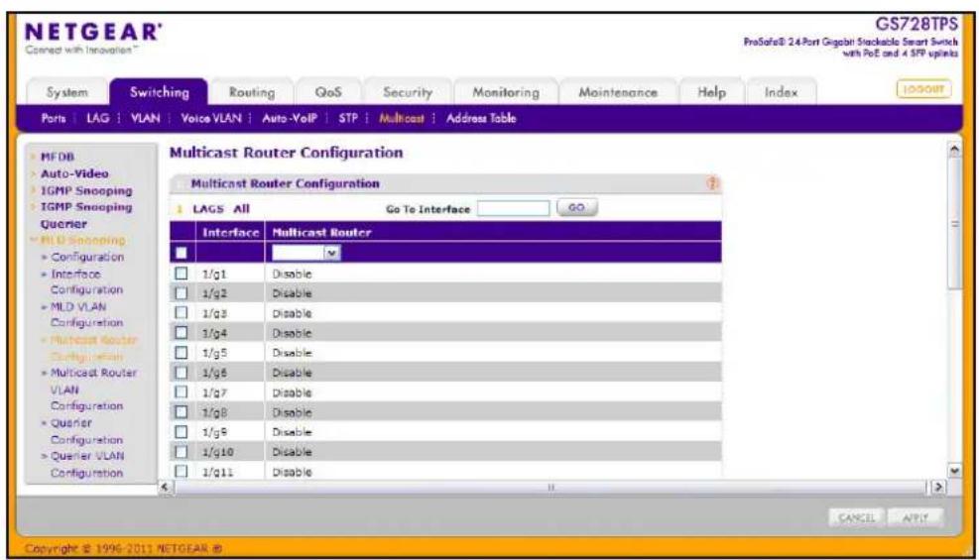The width and height of the screenshot is (979, 560).
Task: Open the help question mark icon
Action: coord(712,183)
